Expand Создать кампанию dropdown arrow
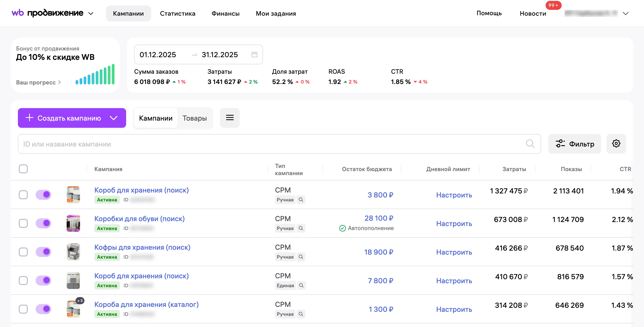The image size is (644, 327). pyautogui.click(x=114, y=118)
